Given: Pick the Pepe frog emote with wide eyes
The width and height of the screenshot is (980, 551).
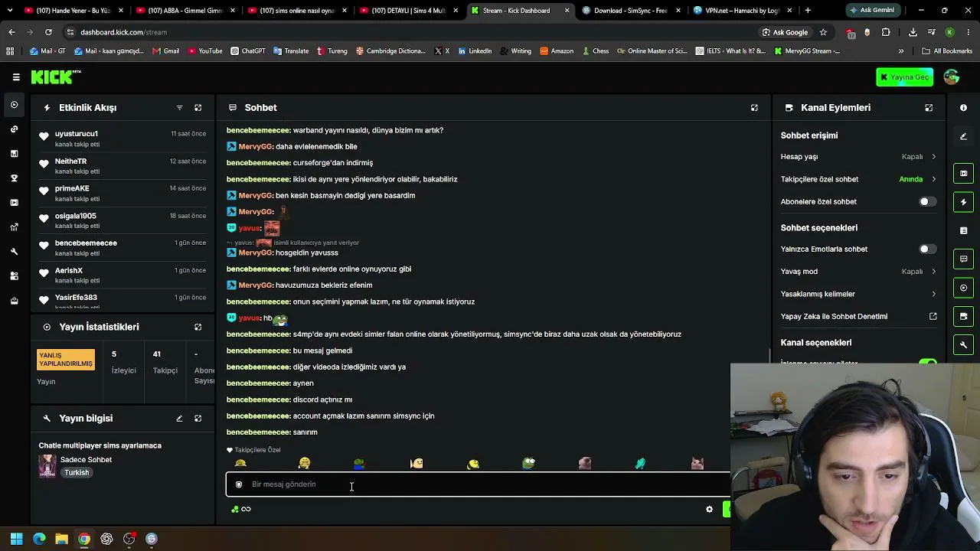Looking at the screenshot, I should (529, 464).
